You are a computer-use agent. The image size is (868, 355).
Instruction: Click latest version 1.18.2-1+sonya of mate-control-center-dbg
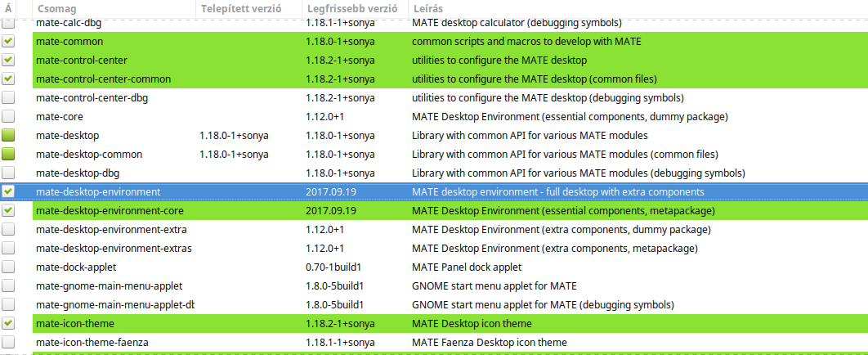tap(341, 98)
